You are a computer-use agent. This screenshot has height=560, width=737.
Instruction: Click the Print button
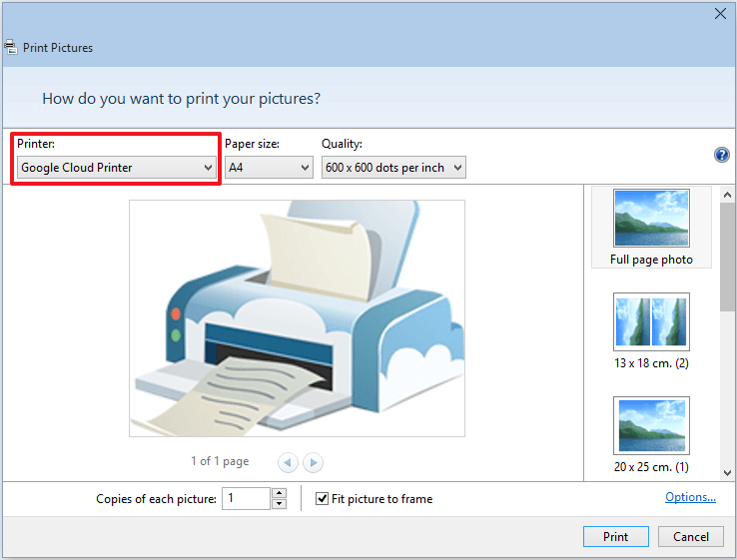pyautogui.click(x=615, y=536)
